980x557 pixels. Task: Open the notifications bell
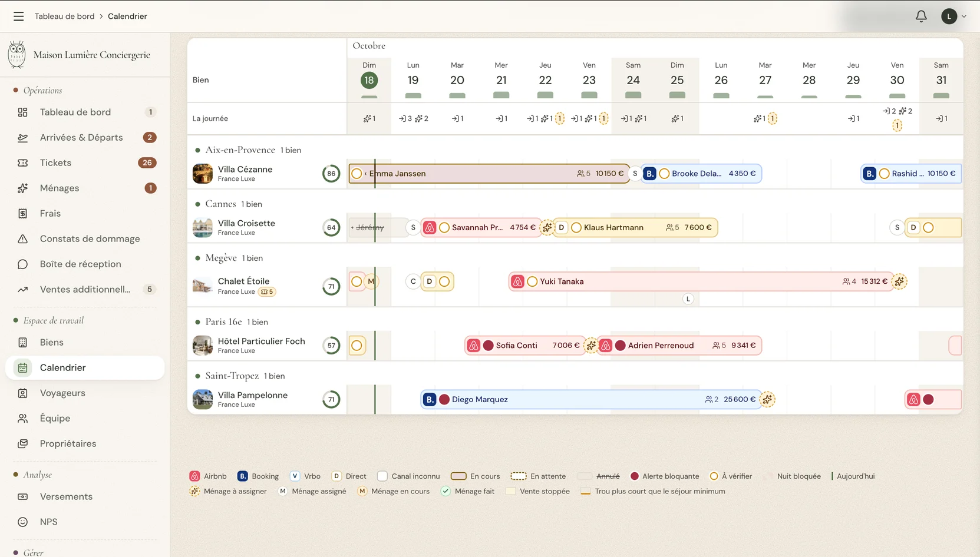coord(921,16)
